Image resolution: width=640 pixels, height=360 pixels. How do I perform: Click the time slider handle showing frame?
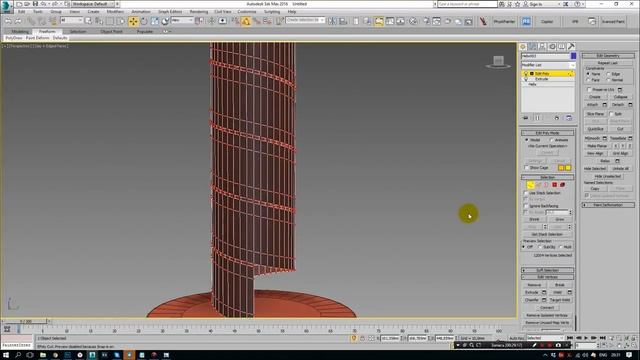pyautogui.click(x=25, y=322)
